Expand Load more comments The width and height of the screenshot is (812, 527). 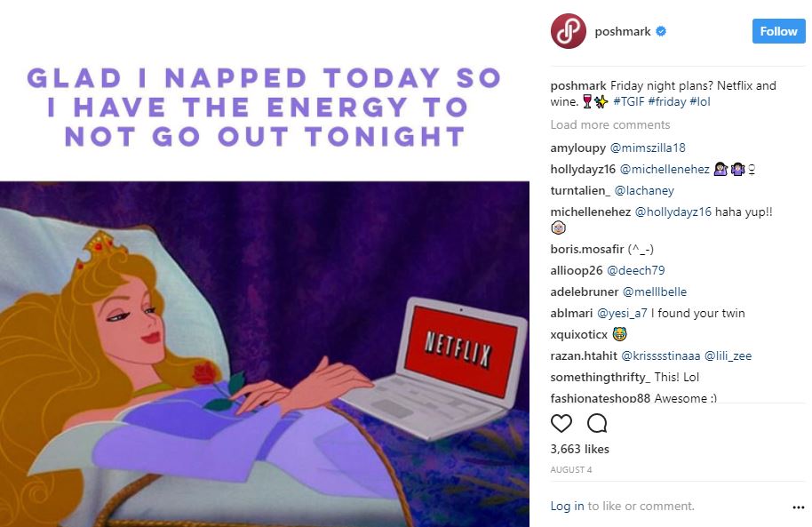610,125
